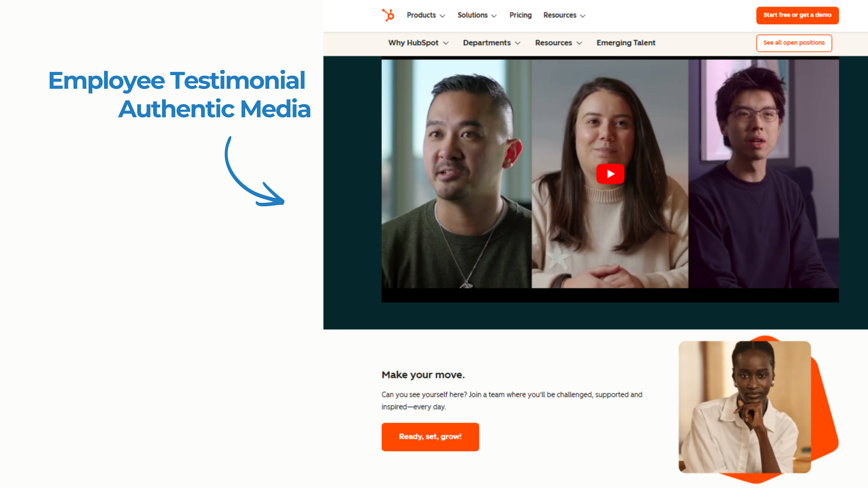This screenshot has height=488, width=868.
Task: Play the employee testimonial YouTube video
Action: (610, 174)
